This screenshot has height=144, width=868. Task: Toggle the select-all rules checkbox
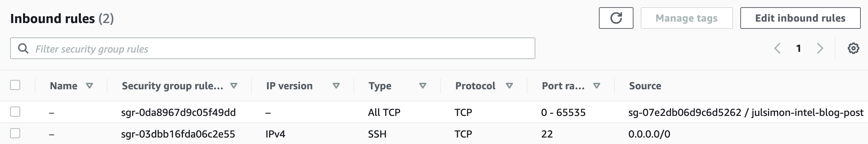pyautogui.click(x=15, y=85)
